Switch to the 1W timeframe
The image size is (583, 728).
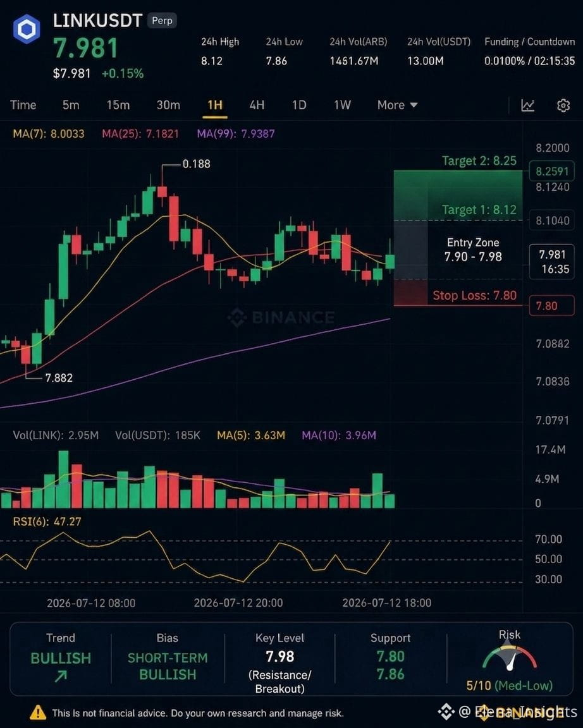click(x=342, y=105)
